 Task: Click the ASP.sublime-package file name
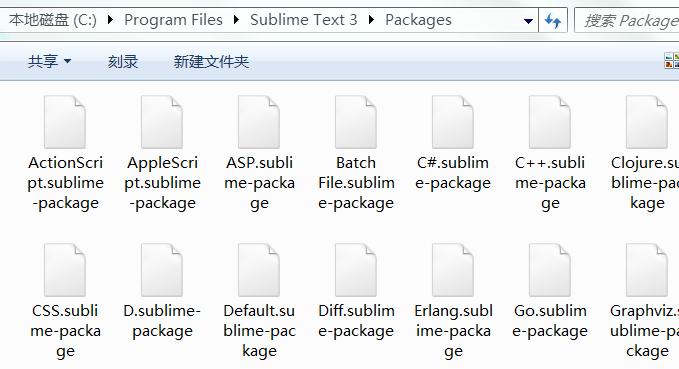(x=259, y=183)
